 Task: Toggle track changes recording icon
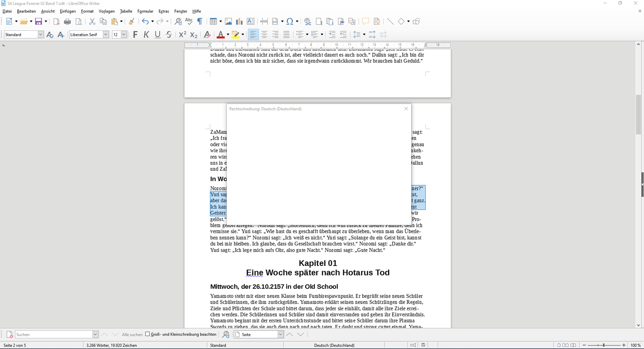point(377,21)
